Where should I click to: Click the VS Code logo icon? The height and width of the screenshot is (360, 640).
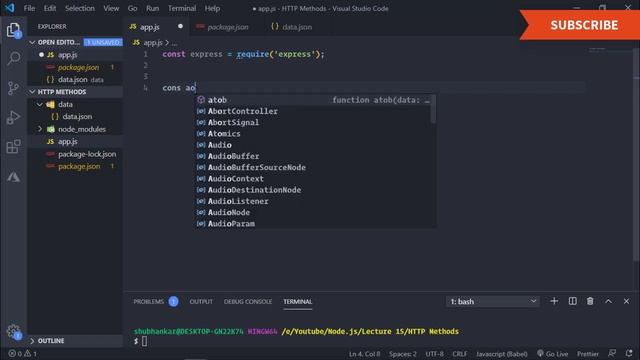[9, 8]
